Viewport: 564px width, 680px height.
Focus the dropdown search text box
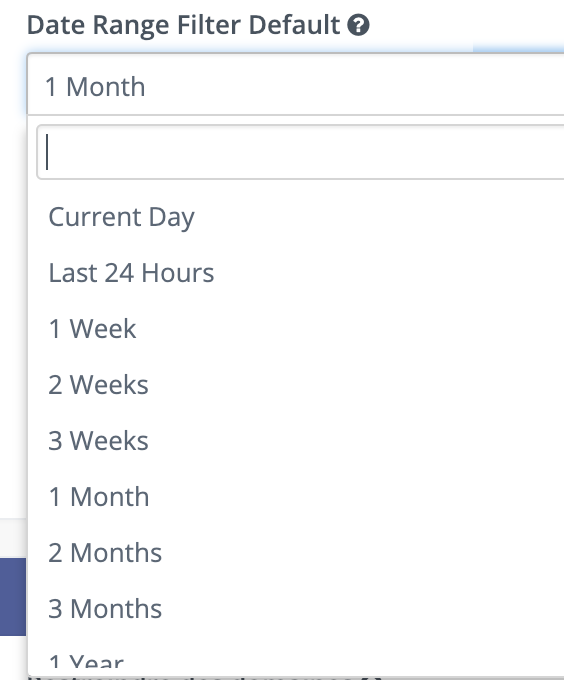[300, 152]
